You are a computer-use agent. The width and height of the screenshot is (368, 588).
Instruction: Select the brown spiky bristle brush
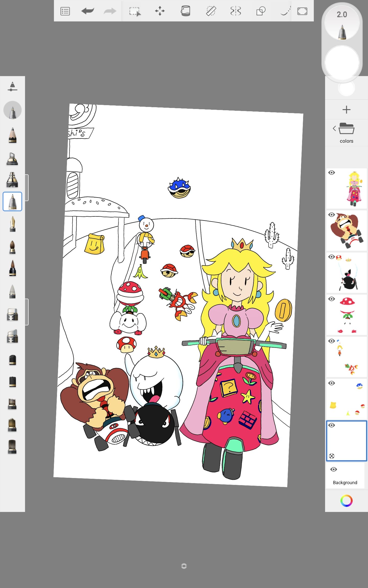pos(13,425)
